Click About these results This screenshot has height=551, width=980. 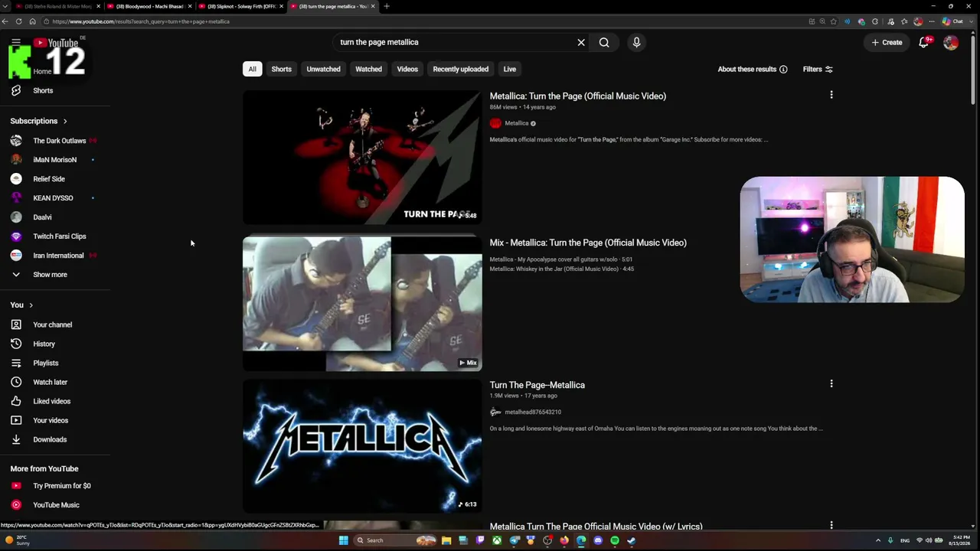[747, 69]
